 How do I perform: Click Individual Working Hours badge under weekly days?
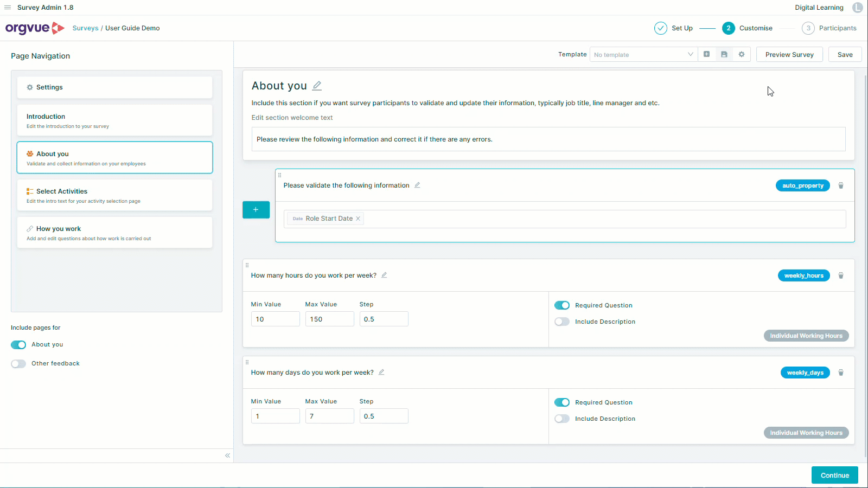806,433
